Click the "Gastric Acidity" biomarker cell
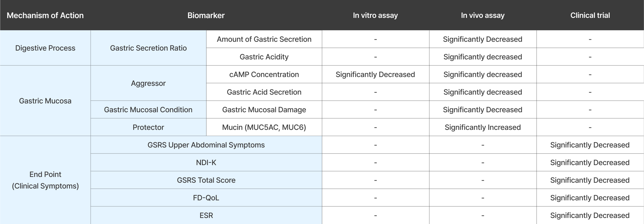 pyautogui.click(x=264, y=57)
